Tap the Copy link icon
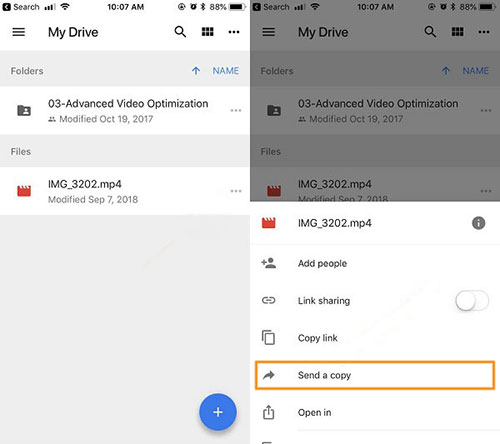500x444 pixels. (x=269, y=337)
